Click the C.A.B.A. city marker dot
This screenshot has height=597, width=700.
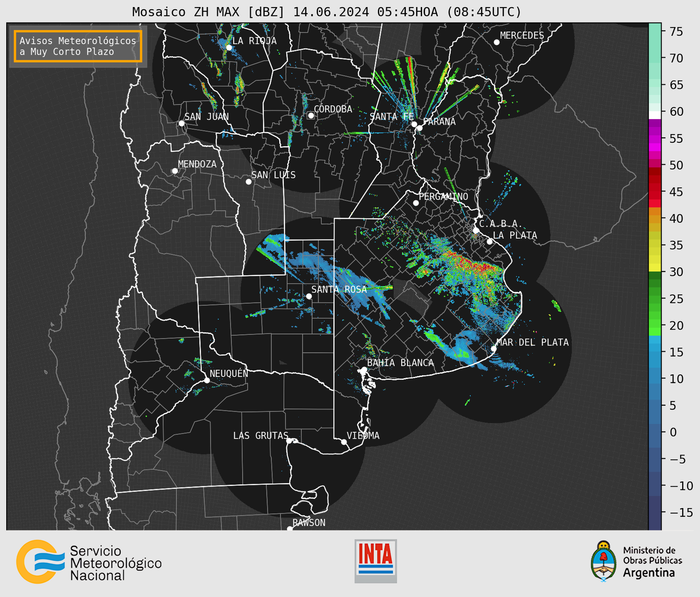(x=476, y=230)
